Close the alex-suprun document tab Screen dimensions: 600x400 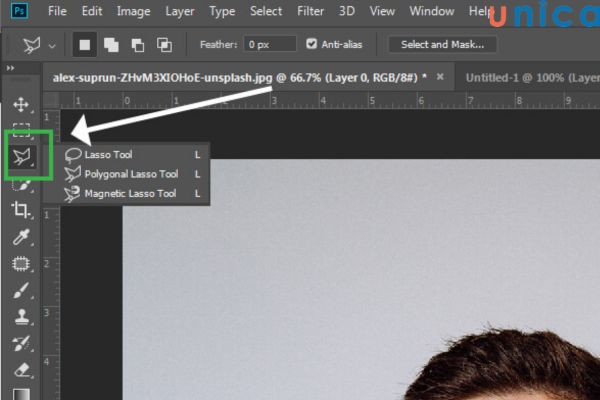coord(440,77)
